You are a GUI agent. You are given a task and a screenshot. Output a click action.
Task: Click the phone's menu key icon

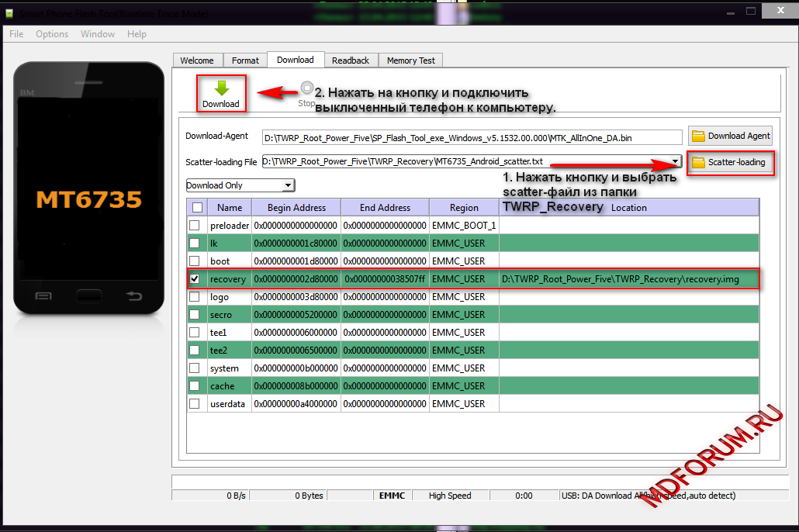pyautogui.click(x=44, y=295)
